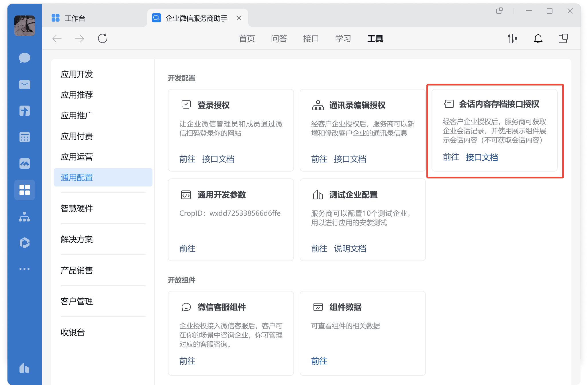Click the back navigation arrow

[x=57, y=38]
